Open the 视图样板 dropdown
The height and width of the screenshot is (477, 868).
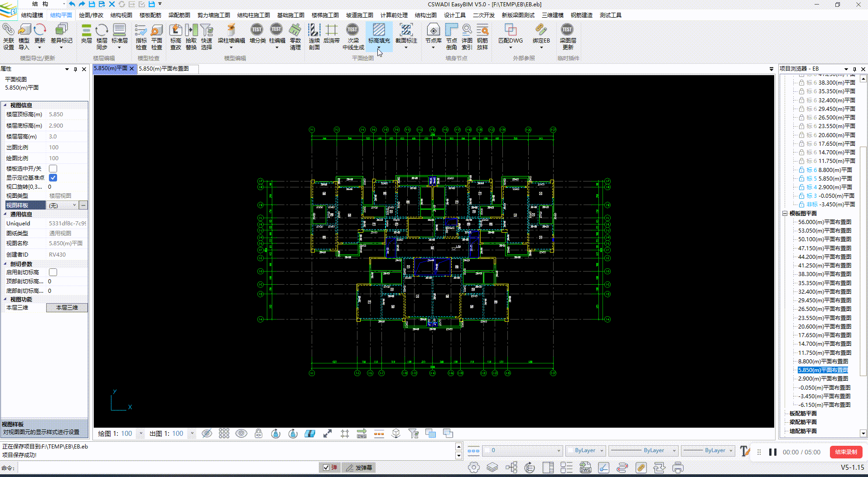pyautogui.click(x=74, y=205)
